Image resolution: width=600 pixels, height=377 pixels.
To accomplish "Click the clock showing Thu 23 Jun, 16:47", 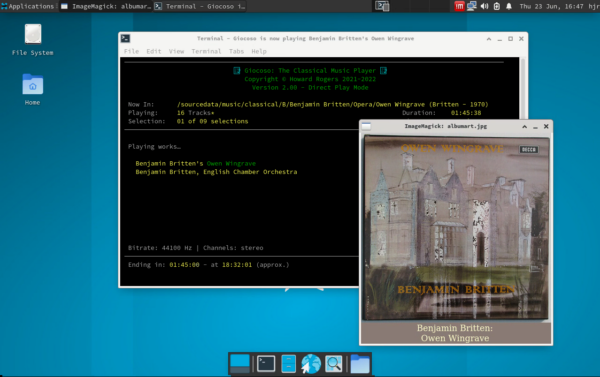I will [x=551, y=6].
